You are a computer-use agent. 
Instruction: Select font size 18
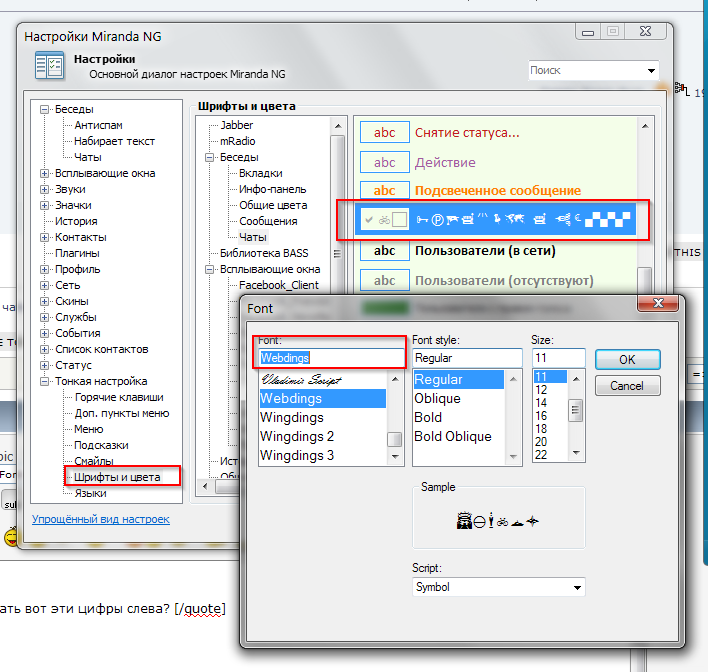pos(550,429)
